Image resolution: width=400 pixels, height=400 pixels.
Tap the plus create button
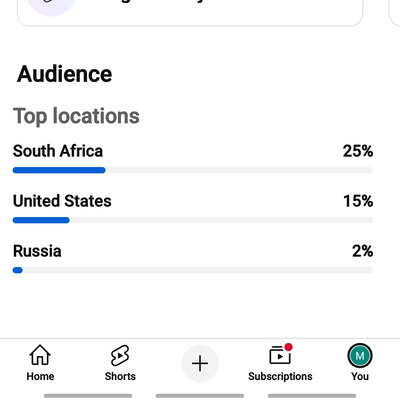tap(200, 363)
